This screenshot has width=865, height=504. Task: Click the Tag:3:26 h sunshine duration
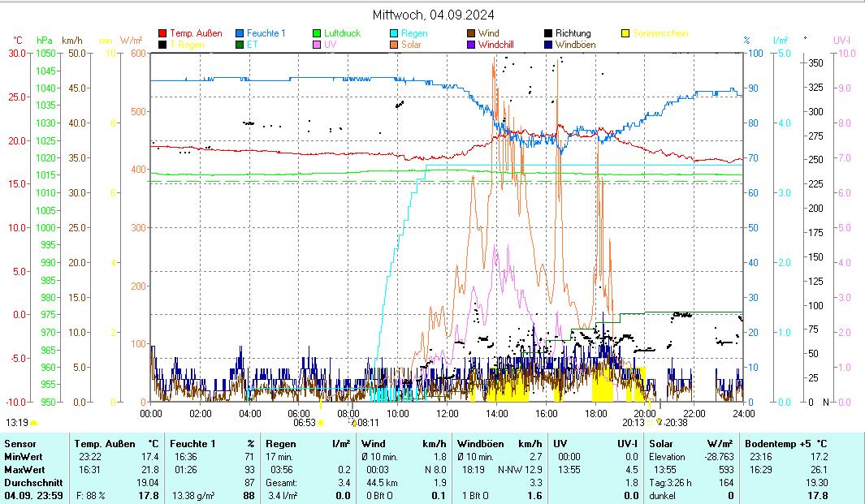[670, 483]
